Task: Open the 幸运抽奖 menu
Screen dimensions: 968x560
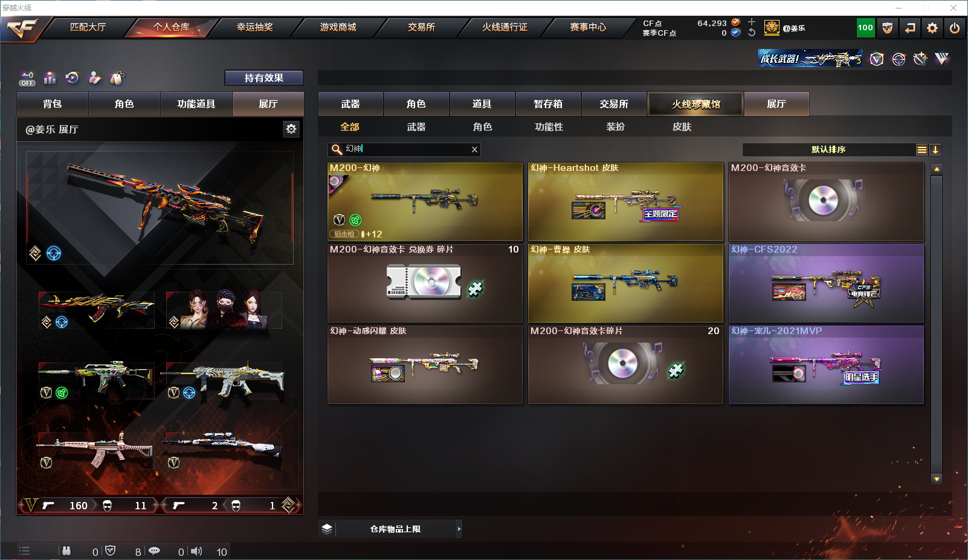Action: [x=254, y=27]
